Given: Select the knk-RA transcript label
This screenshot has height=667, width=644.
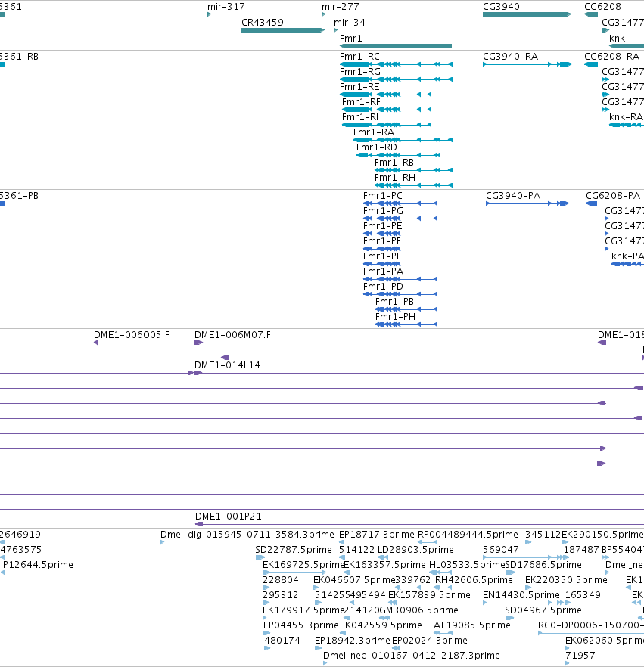Looking at the screenshot, I should click(x=626, y=117).
